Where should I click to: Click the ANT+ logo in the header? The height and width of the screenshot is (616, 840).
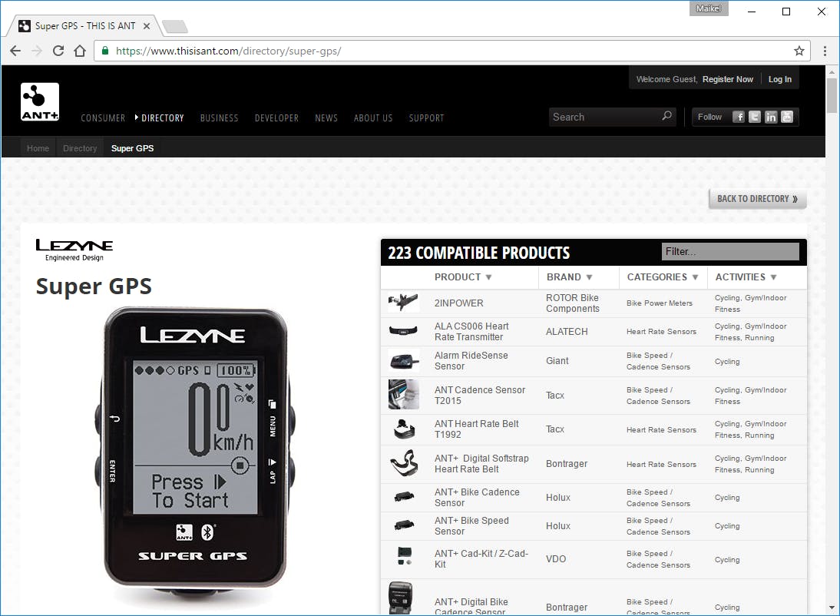click(x=40, y=101)
